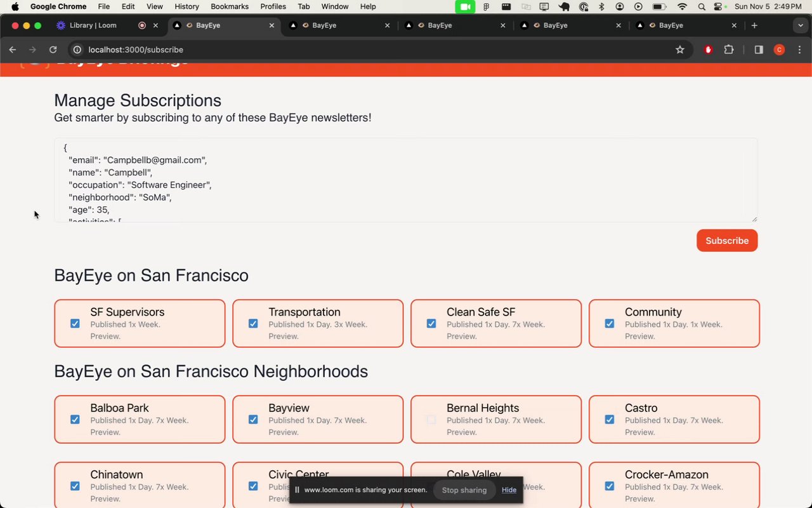The height and width of the screenshot is (508, 812).
Task: Uncheck the Community checkbox
Action: click(x=610, y=324)
